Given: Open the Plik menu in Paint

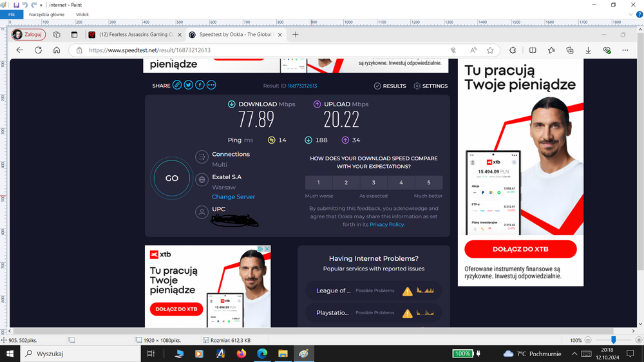Looking at the screenshot, I should [12, 14].
